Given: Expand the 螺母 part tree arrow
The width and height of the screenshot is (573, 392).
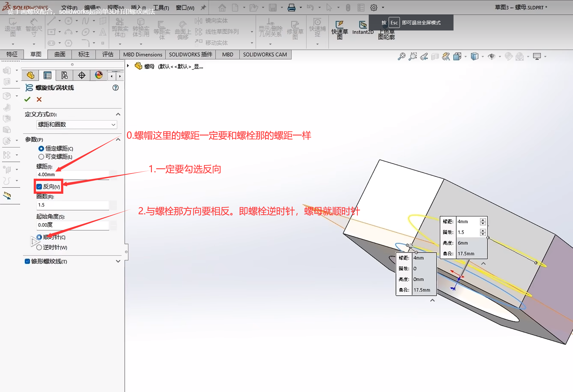Looking at the screenshot, I should (x=128, y=66).
